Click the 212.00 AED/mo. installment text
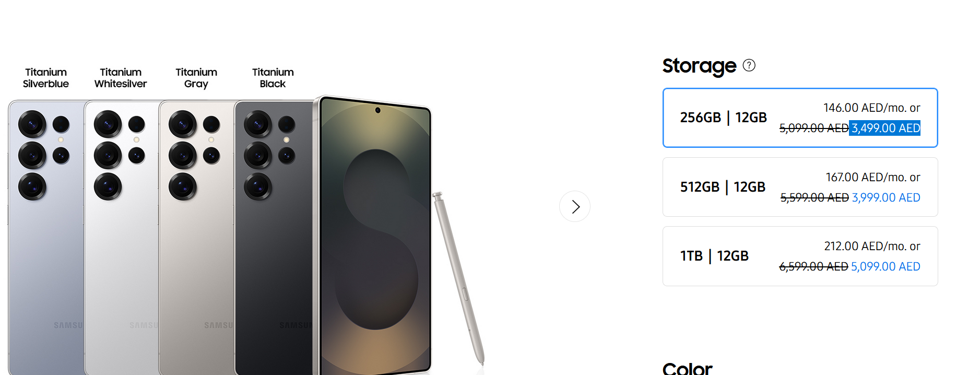This screenshot has height=375, width=980. (872, 246)
